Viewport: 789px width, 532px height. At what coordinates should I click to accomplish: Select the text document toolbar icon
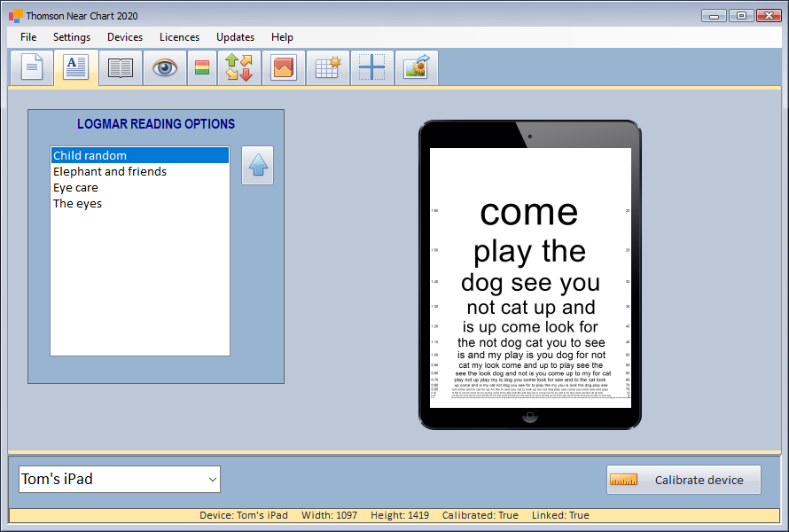point(76,68)
